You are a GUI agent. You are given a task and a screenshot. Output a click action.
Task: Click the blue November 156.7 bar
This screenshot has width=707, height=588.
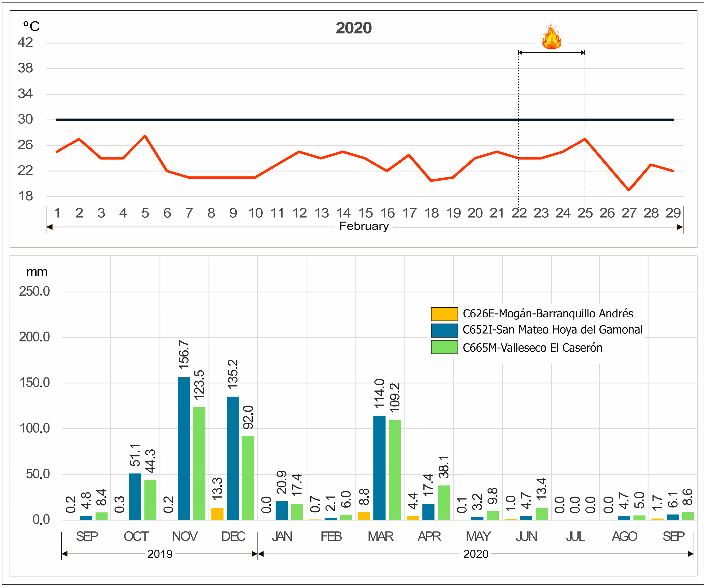pyautogui.click(x=184, y=448)
